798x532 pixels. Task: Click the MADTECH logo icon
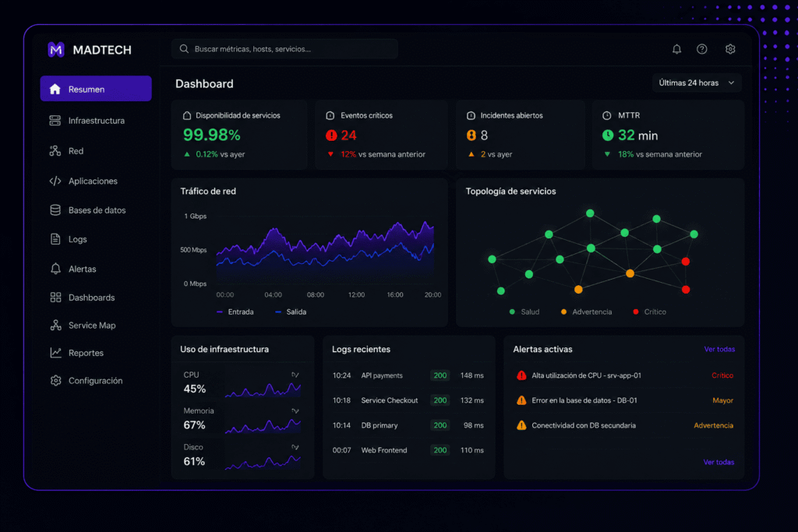[56, 49]
